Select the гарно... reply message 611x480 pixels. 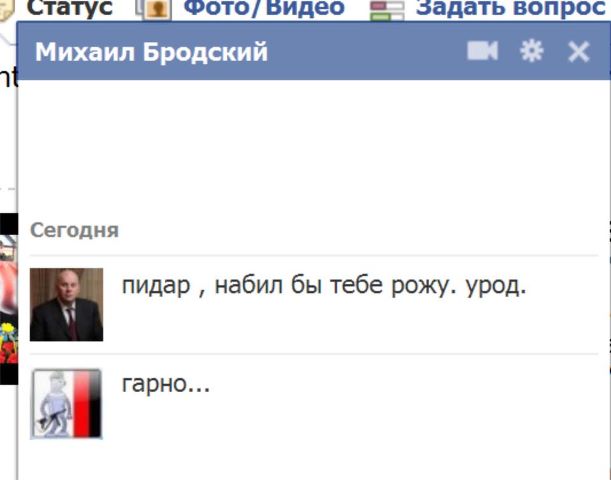pyautogui.click(x=166, y=384)
